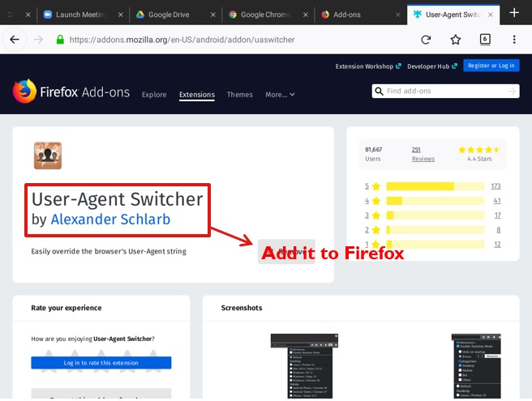
Task: Click the 8 two-star review count
Action: 499,230
